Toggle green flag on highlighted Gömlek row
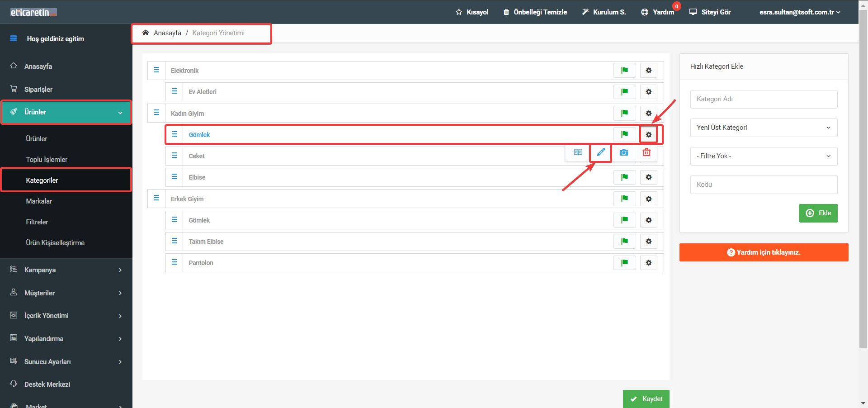Screen dimensions: 868x408 tap(624, 135)
